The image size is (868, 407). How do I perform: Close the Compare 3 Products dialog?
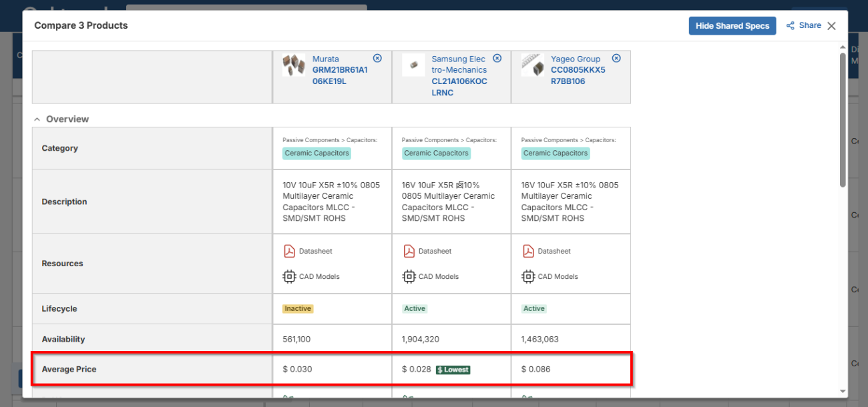click(x=831, y=26)
